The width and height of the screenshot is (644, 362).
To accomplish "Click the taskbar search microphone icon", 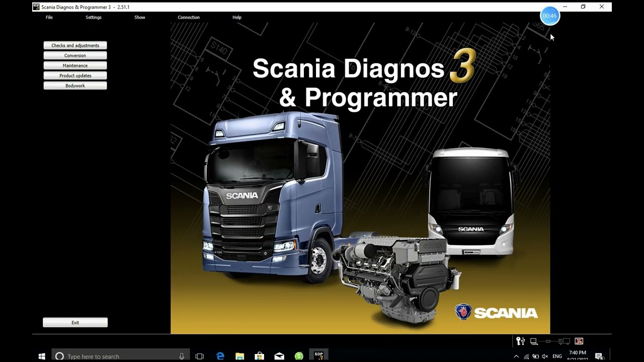I will tap(182, 356).
